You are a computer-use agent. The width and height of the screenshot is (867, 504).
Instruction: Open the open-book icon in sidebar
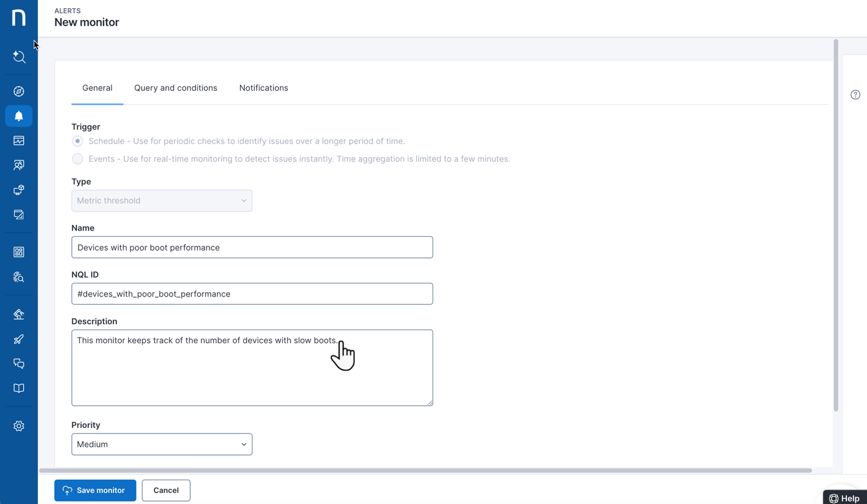(x=19, y=388)
